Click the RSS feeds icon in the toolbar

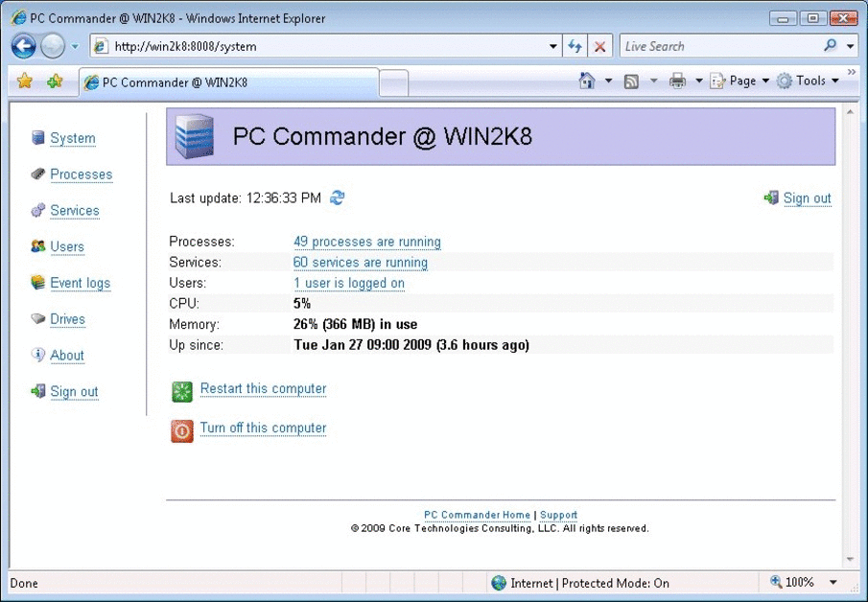pos(630,81)
